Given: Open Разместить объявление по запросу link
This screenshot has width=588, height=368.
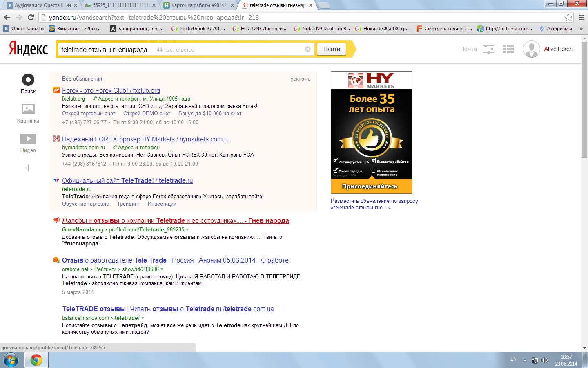Looking at the screenshot, I should [374, 204].
